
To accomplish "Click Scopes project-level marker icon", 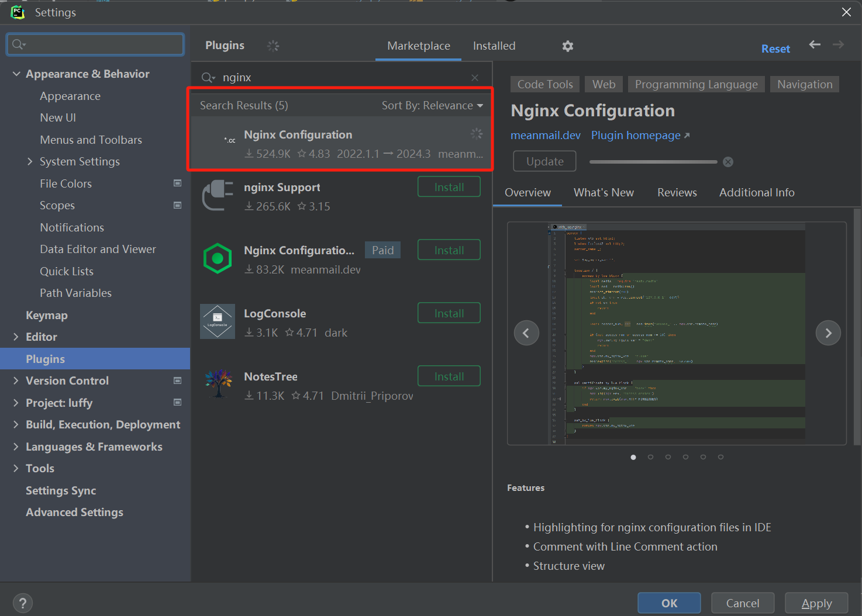I will click(x=178, y=205).
